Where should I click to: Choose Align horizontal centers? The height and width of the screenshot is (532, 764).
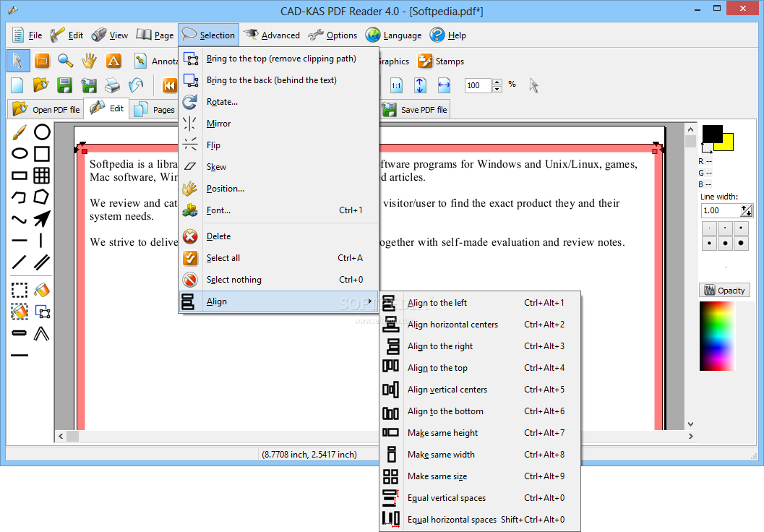click(480, 325)
